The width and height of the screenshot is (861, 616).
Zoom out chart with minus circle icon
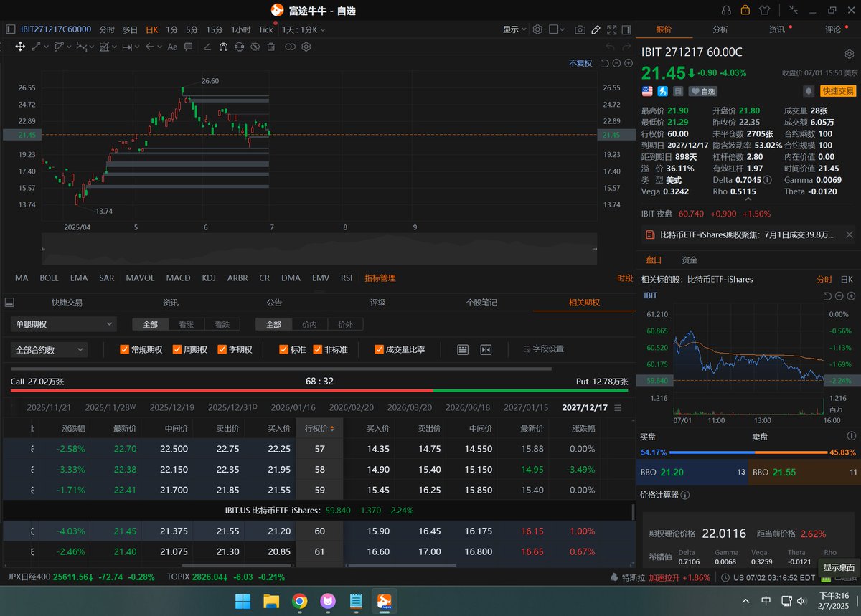pos(616,63)
